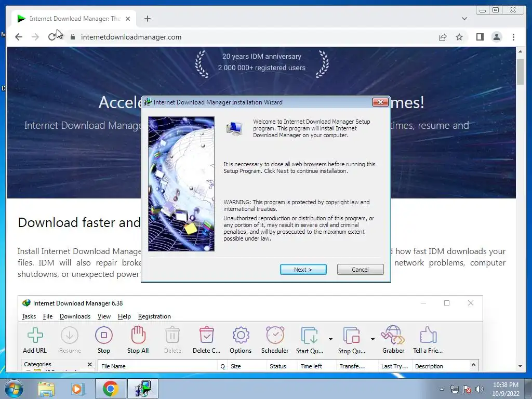Open Windows Explorer from taskbar
This screenshot has height=399, width=532.
[x=46, y=389]
